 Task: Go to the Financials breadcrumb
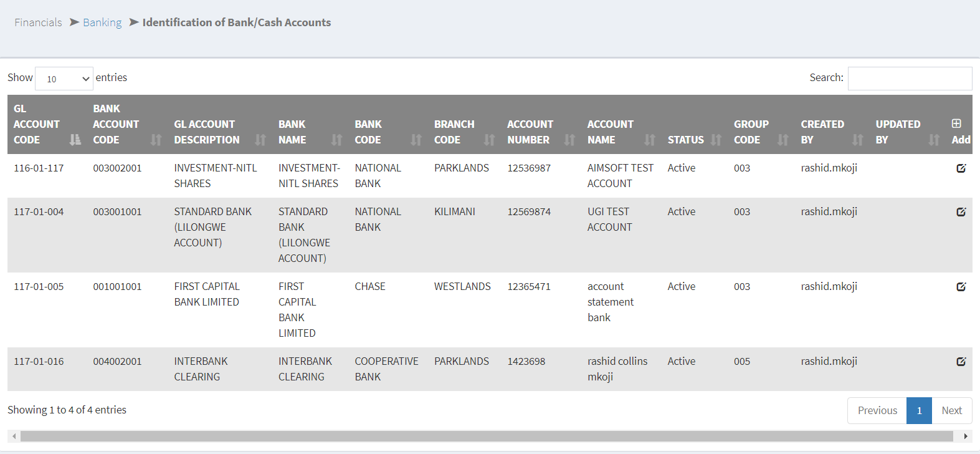38,22
